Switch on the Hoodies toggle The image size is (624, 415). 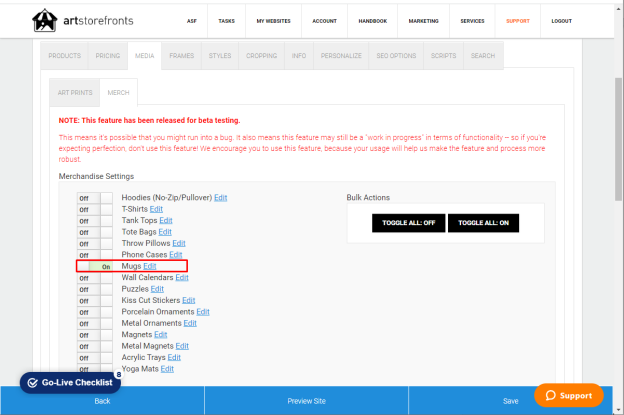tap(95, 198)
